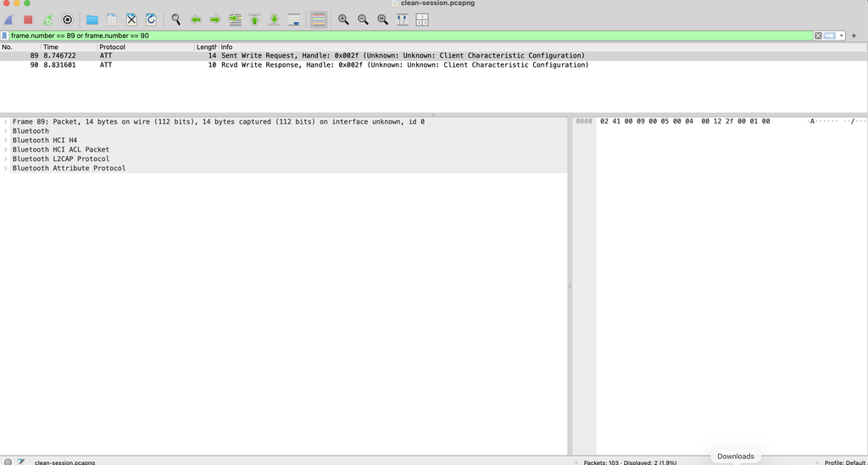Expand Bluetooth HCI H4 section
The image size is (868, 465).
click(6, 141)
